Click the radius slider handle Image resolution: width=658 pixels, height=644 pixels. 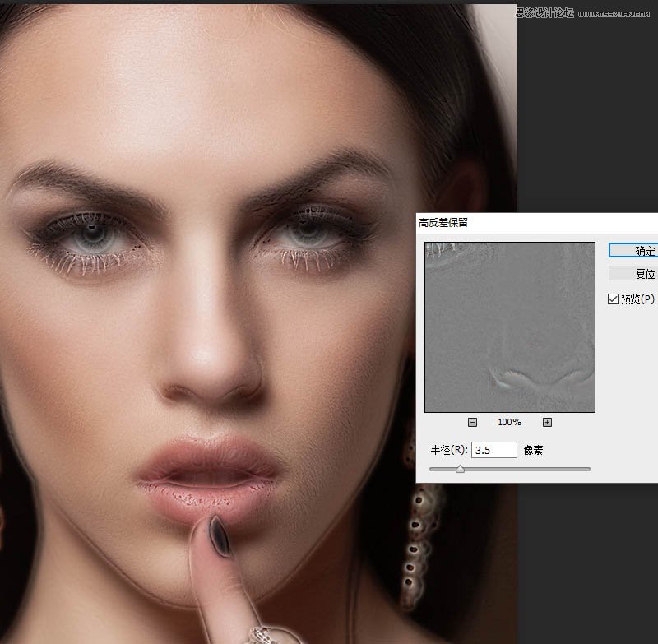pyautogui.click(x=460, y=469)
